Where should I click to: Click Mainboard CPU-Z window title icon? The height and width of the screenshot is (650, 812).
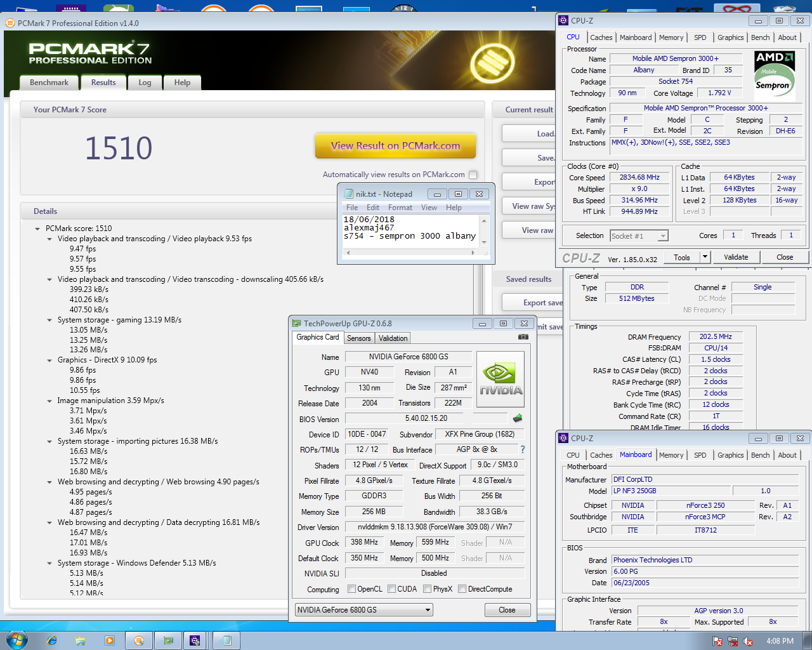[x=563, y=438]
